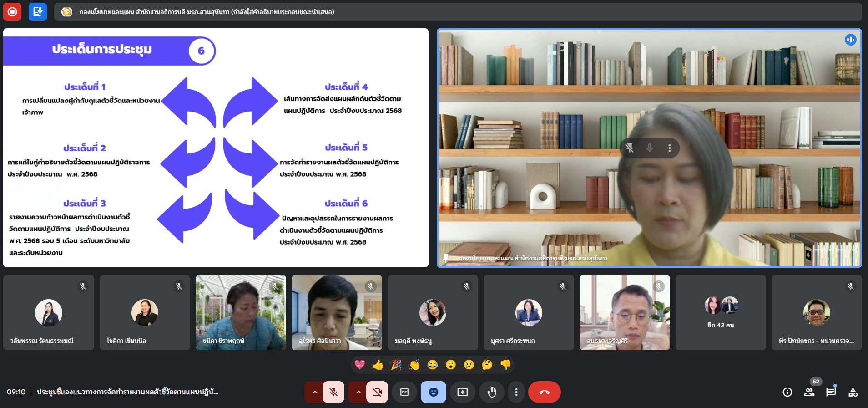
Task: Send the party popper reaction
Action: pyautogui.click(x=396, y=364)
